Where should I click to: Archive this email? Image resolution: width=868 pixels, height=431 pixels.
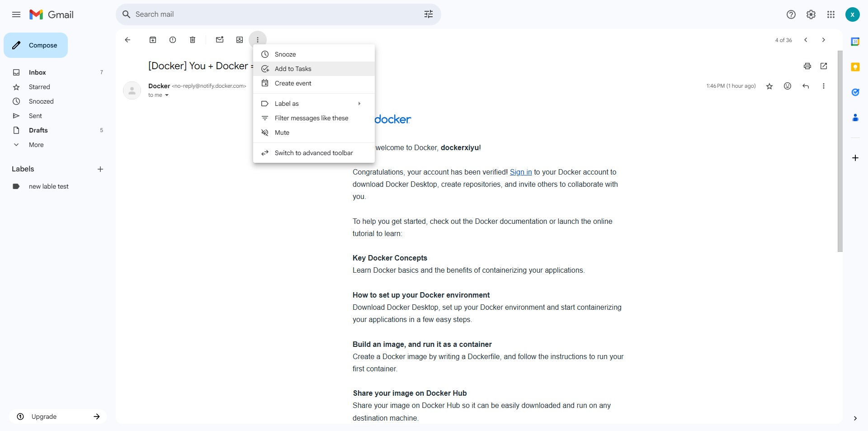tap(153, 40)
